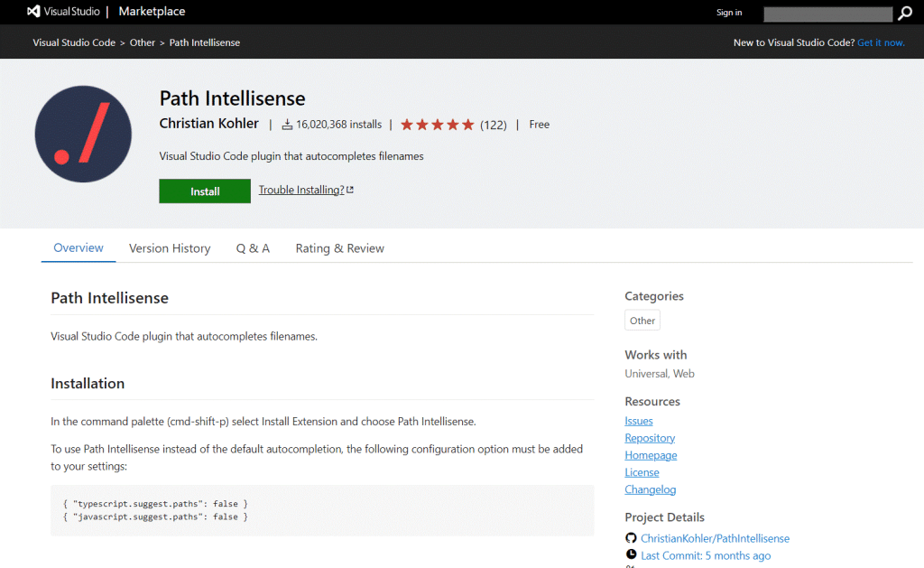Click the external link icon beside Trouble Installing
924x568 pixels.
350,190
